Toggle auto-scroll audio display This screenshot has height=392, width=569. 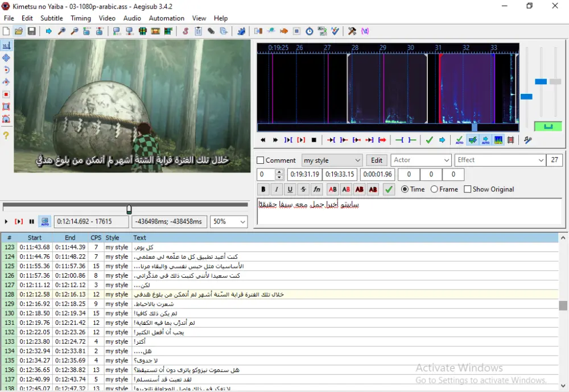tap(485, 140)
